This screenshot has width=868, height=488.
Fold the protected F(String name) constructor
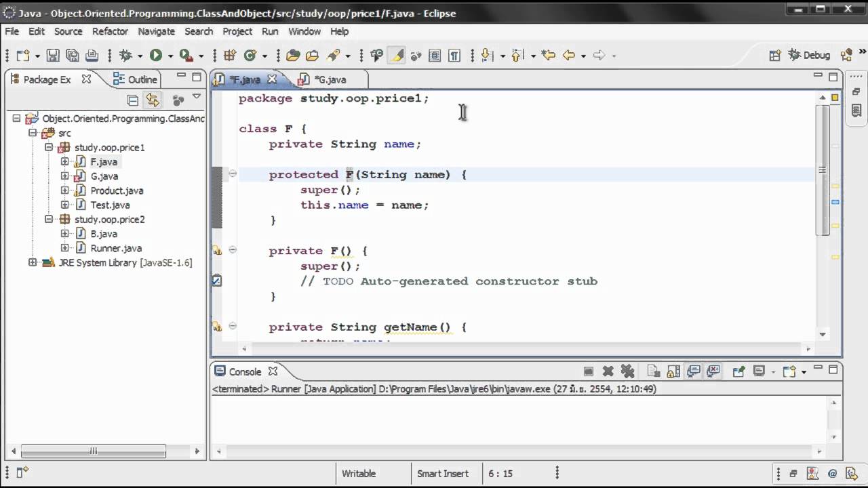click(x=233, y=174)
